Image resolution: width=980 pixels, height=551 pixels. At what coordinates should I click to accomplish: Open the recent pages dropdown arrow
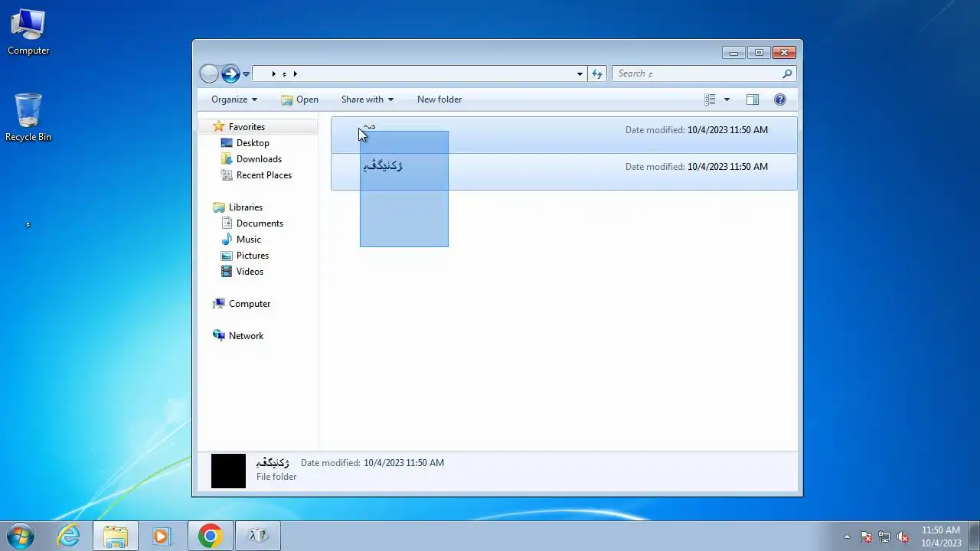coord(246,74)
